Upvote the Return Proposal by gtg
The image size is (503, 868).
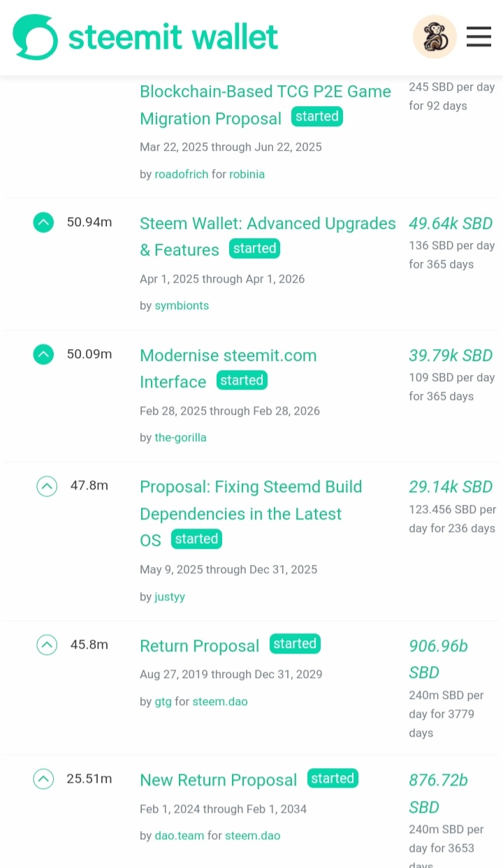(x=47, y=645)
